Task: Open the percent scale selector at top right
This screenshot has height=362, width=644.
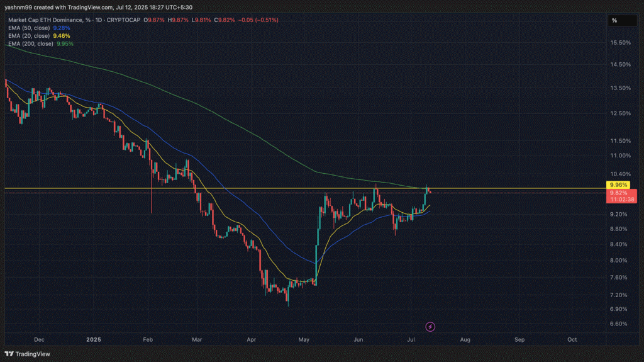Action: click(622, 21)
